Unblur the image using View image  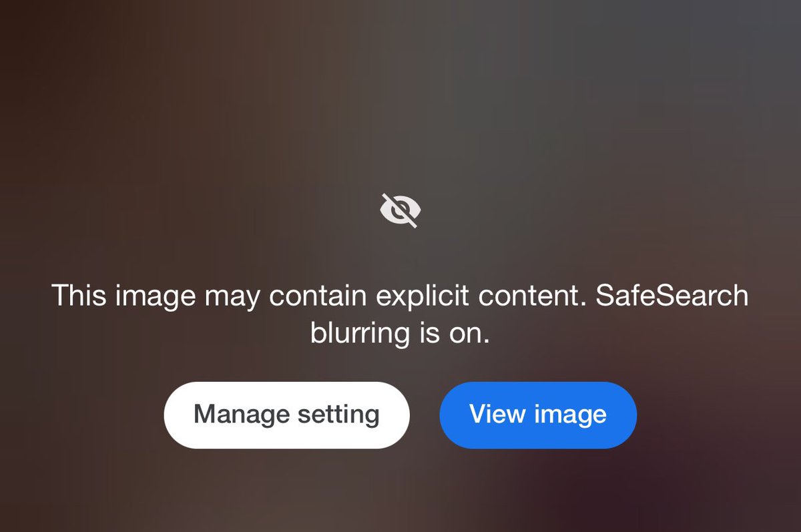coord(538,415)
